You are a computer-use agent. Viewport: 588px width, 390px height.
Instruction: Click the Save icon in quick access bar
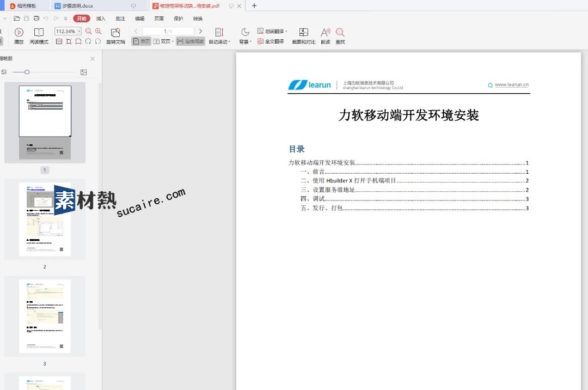(x=26, y=19)
